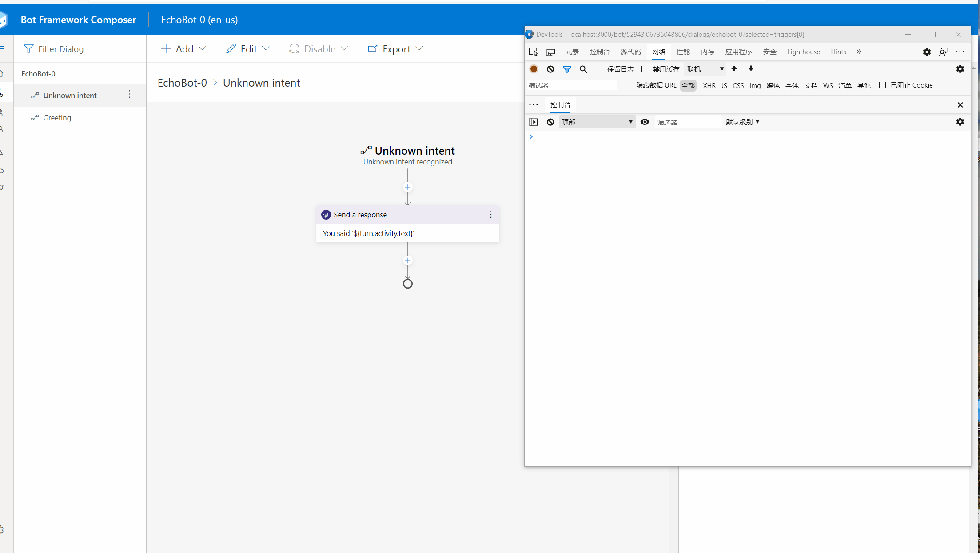This screenshot has height=553, width=980.
Task: Open the Send a response action options menu
Action: (490, 215)
